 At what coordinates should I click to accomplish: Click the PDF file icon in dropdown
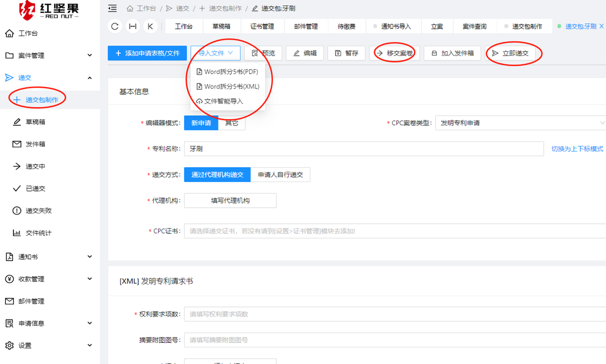pos(199,72)
